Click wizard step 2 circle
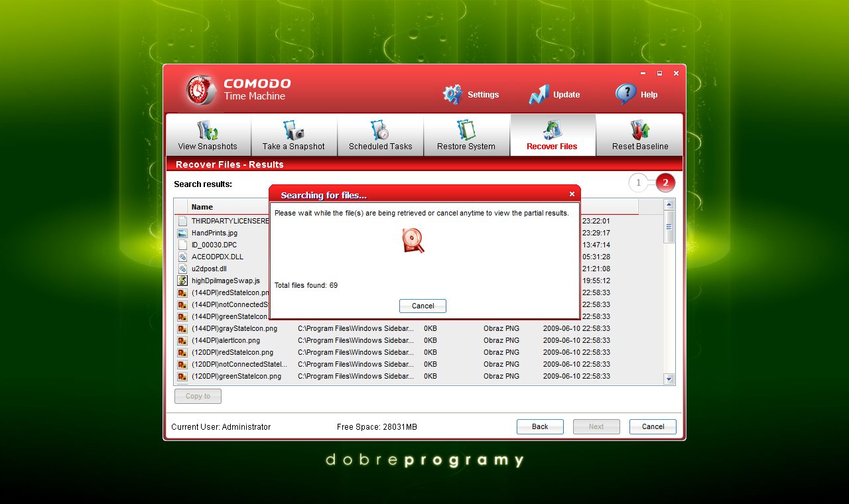 [665, 183]
